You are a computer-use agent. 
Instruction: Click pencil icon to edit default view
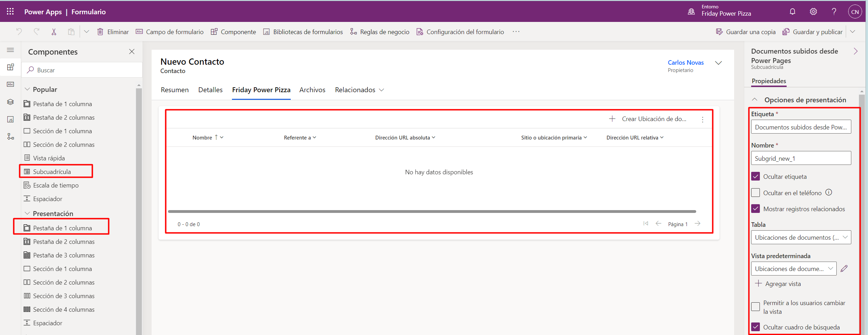click(x=844, y=269)
